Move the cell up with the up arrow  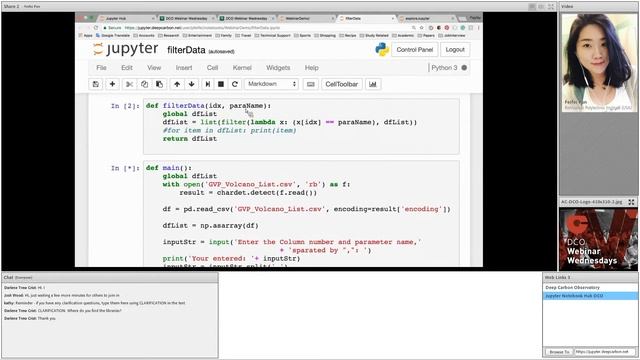[177, 84]
